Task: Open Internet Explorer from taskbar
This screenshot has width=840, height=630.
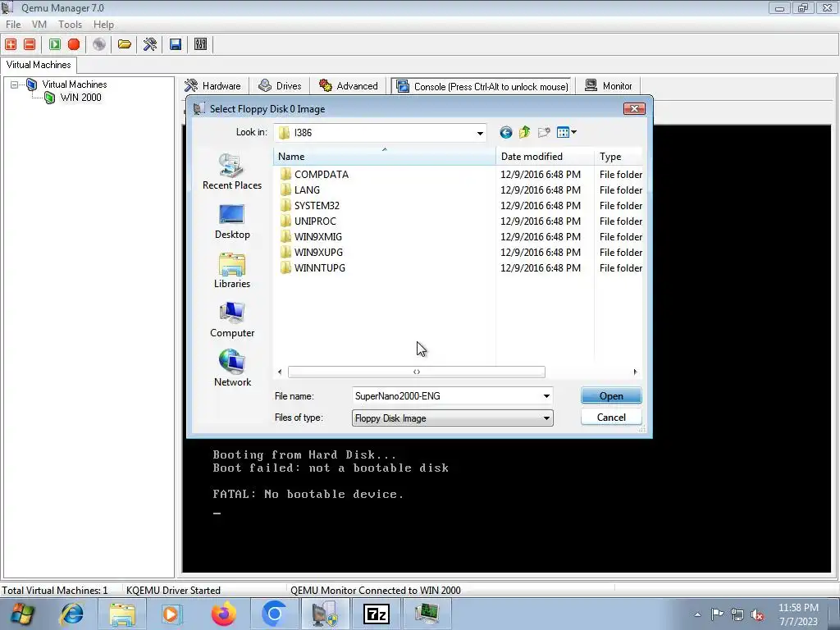Action: [x=72, y=614]
